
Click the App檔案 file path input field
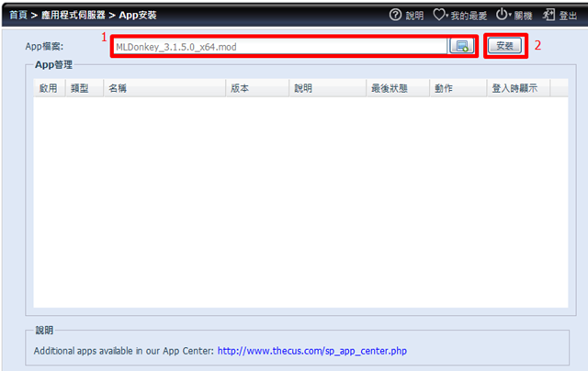(280, 47)
